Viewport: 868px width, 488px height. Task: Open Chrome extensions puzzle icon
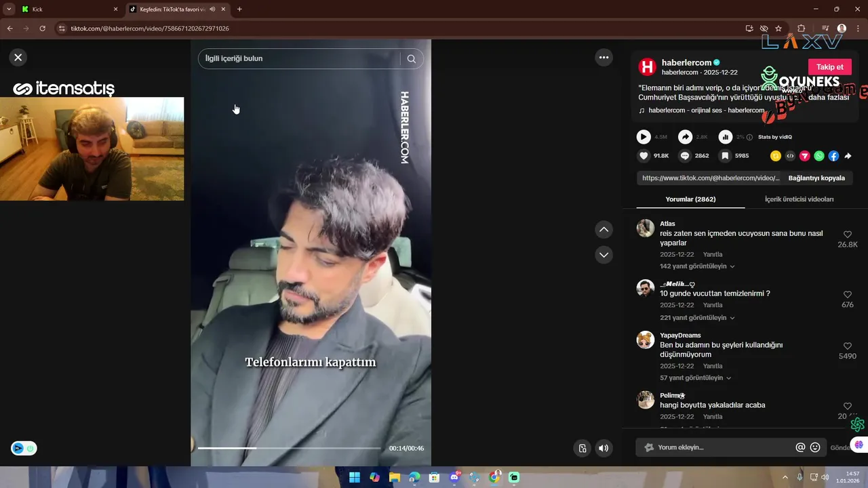tap(802, 28)
